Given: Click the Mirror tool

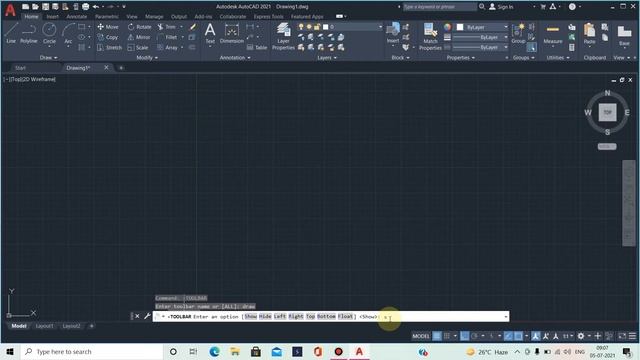Looking at the screenshot, I should tap(139, 37).
